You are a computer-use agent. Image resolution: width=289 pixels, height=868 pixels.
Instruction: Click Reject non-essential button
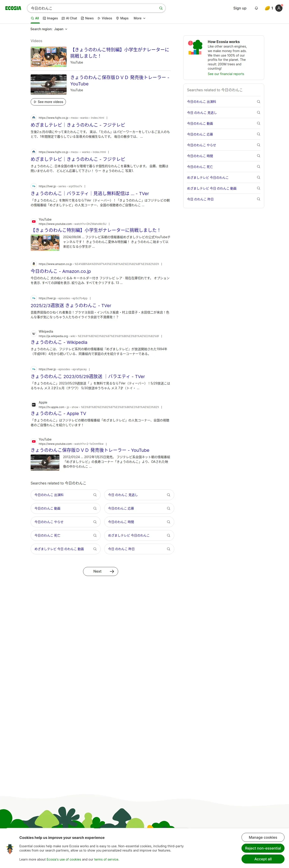(263, 848)
